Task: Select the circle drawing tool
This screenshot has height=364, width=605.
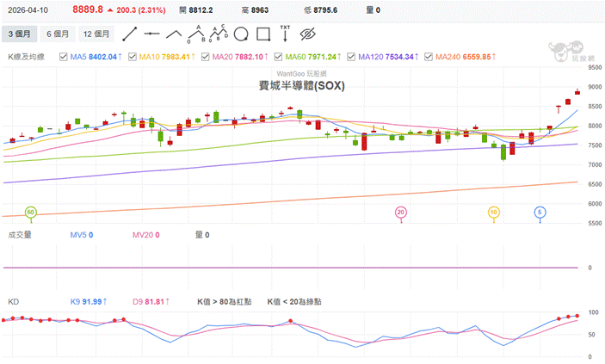Action: (241, 34)
